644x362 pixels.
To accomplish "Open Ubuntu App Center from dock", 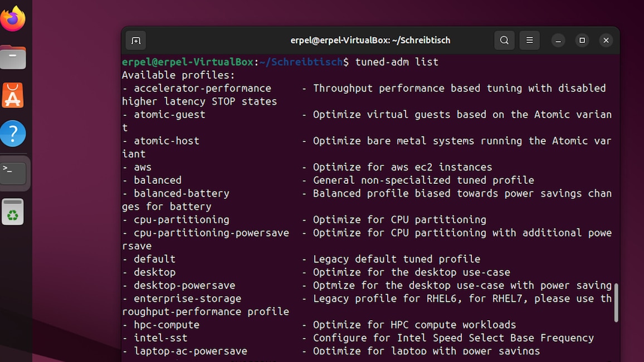I will tap(13, 95).
